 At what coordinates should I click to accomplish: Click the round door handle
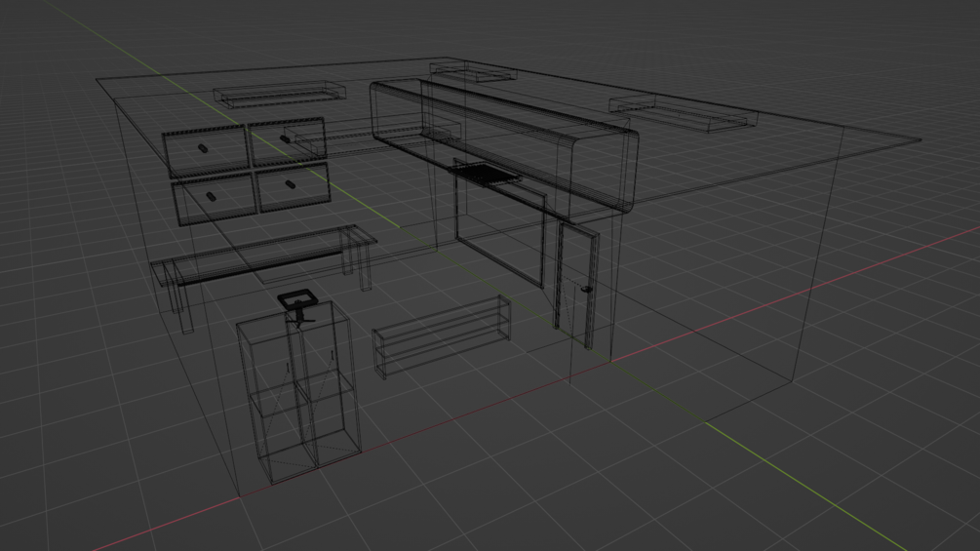pos(586,290)
